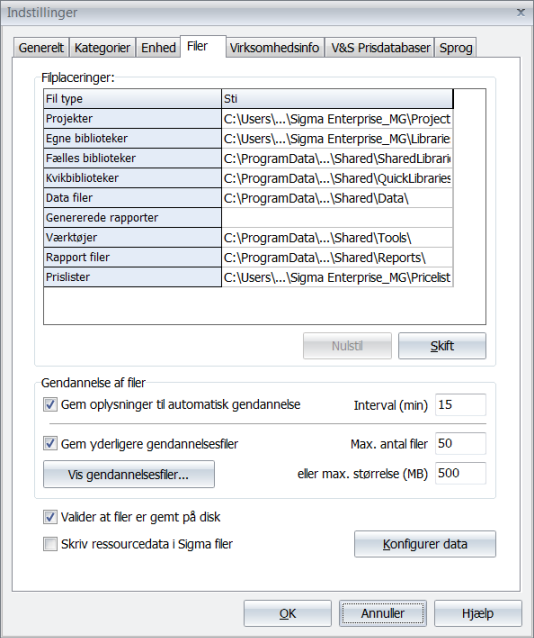
Task: Click the Skift button
Action: point(442,346)
